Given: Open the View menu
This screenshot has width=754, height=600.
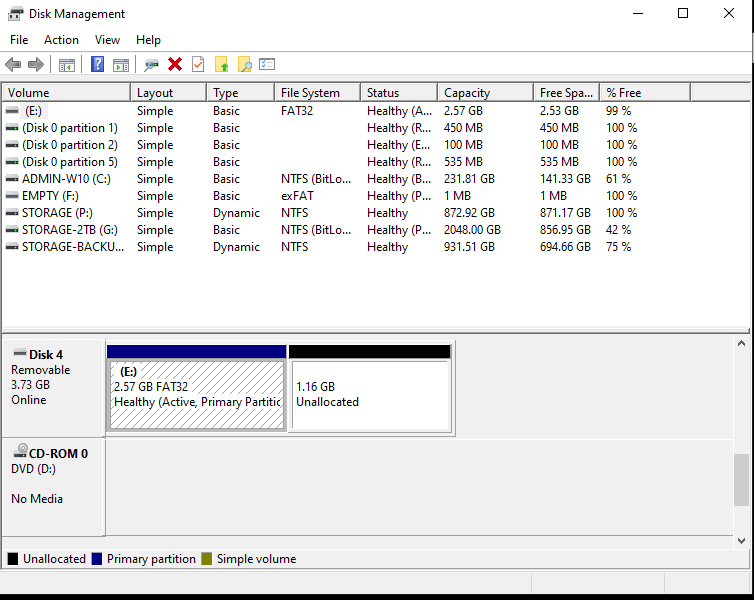Looking at the screenshot, I should (107, 40).
